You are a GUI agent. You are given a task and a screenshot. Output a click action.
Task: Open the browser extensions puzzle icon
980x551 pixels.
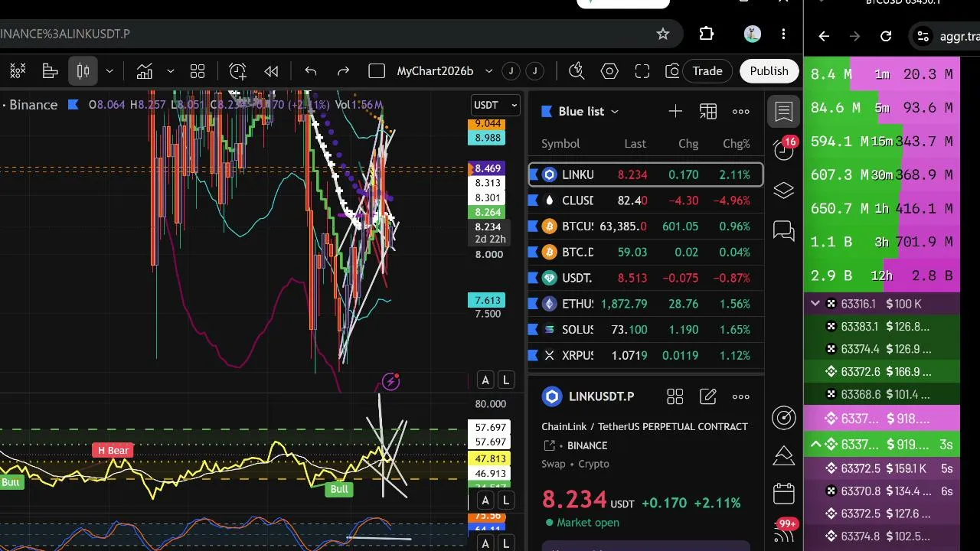(707, 34)
